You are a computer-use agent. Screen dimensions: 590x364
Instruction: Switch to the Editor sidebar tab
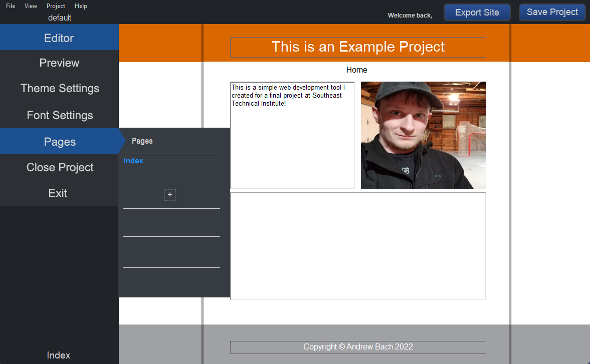pyautogui.click(x=59, y=38)
